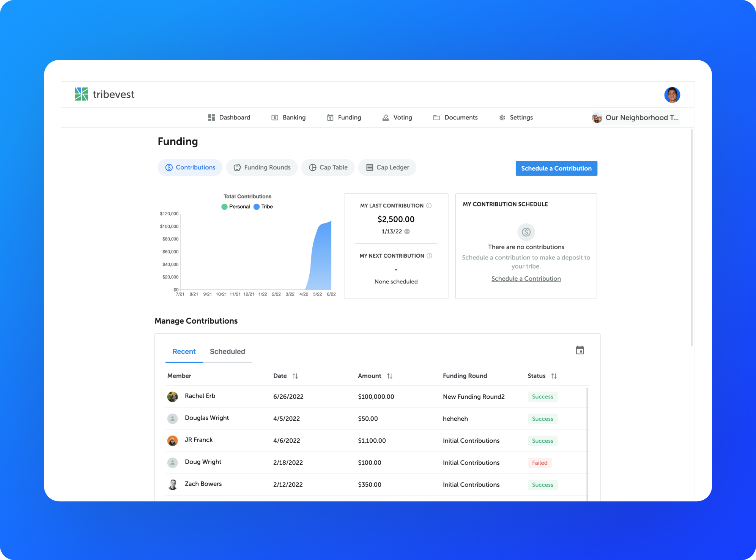
Task: Open Funding in the top navigation
Action: [344, 118]
